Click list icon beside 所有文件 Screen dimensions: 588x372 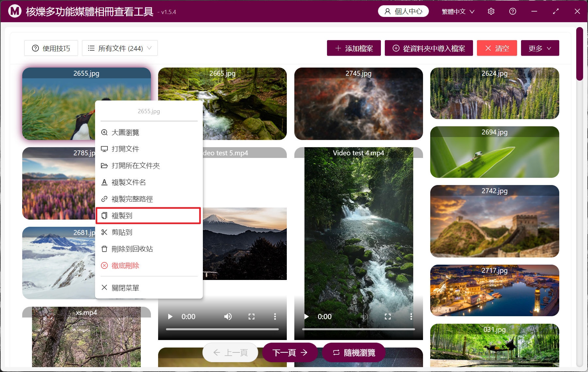(x=91, y=48)
